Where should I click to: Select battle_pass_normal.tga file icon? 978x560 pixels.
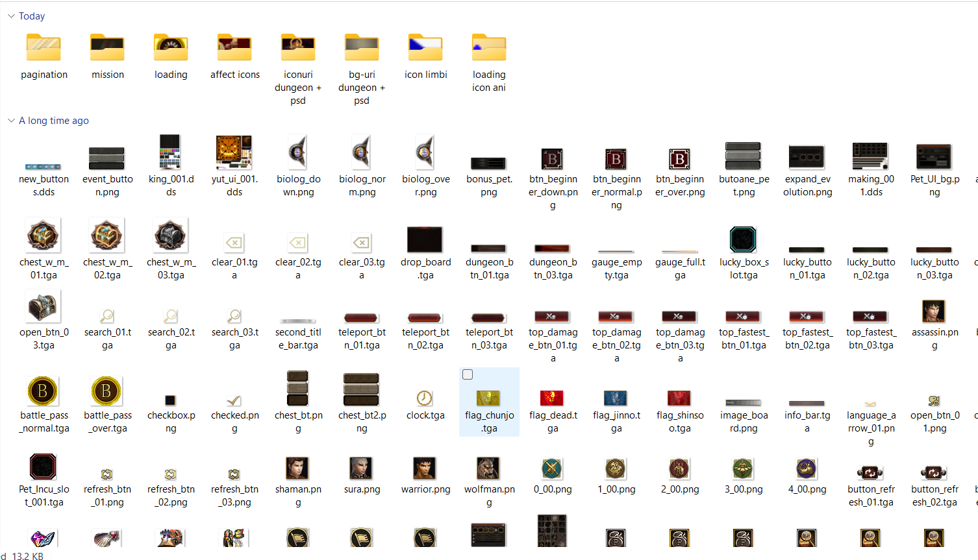[43, 391]
